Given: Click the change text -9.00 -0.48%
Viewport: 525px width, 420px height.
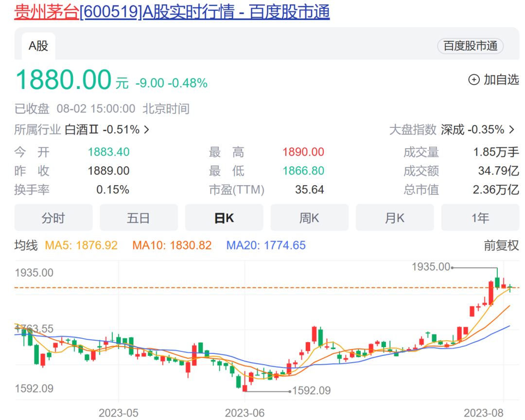Looking at the screenshot, I should 172,83.
